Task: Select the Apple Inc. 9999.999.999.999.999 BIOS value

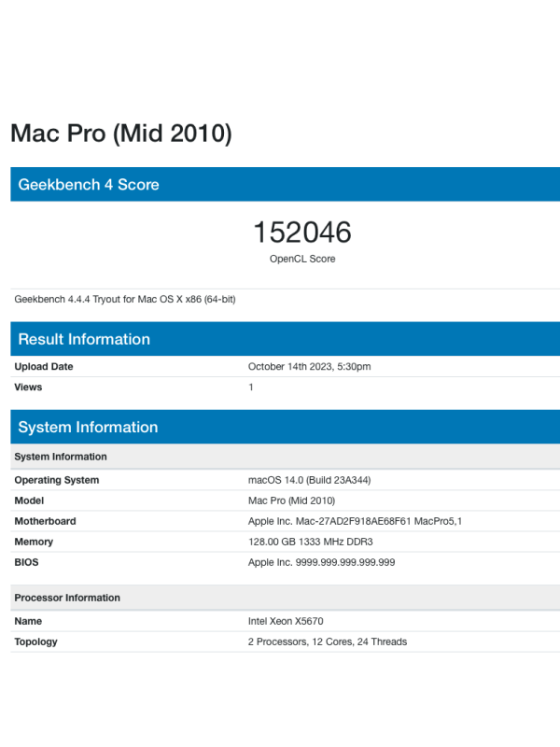Action: coord(321,562)
